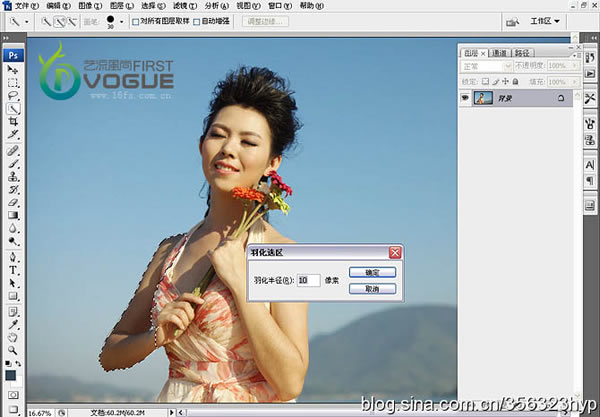The image size is (600, 417).
Task: Reset default foreground and background colors
Action: click(8, 363)
